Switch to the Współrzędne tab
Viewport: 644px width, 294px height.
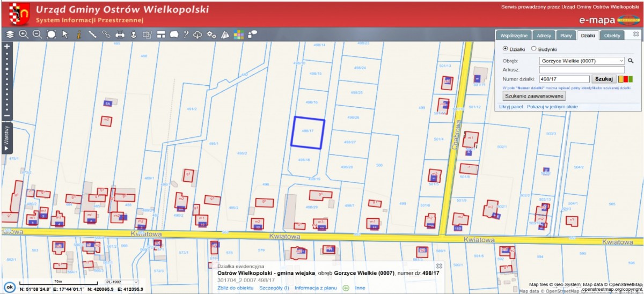tap(514, 35)
